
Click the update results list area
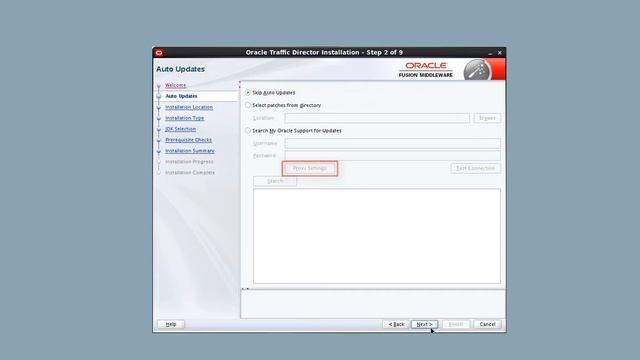pos(377,236)
